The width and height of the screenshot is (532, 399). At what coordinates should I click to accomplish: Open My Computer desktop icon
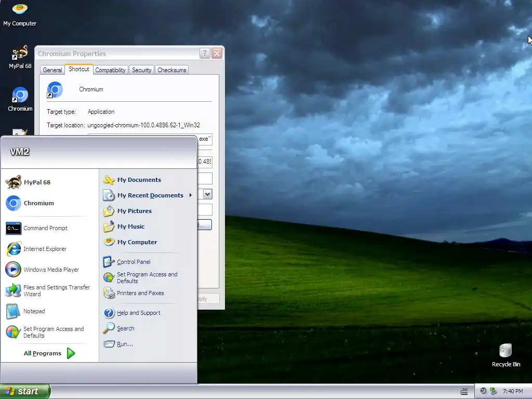20,14
